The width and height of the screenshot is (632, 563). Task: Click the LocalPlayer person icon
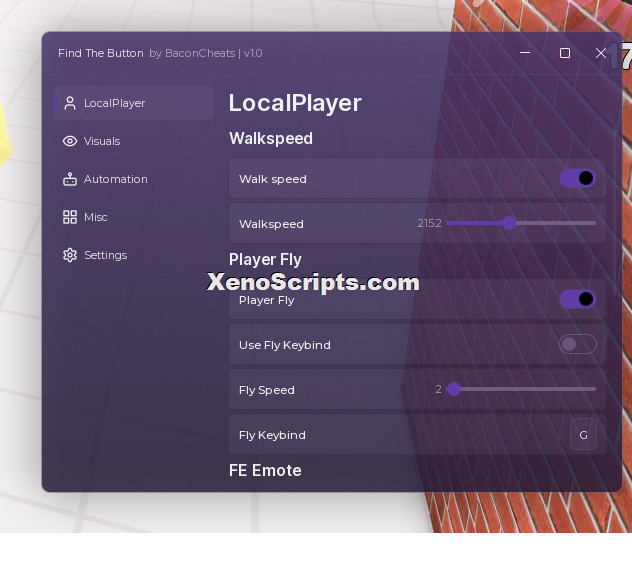tap(70, 103)
